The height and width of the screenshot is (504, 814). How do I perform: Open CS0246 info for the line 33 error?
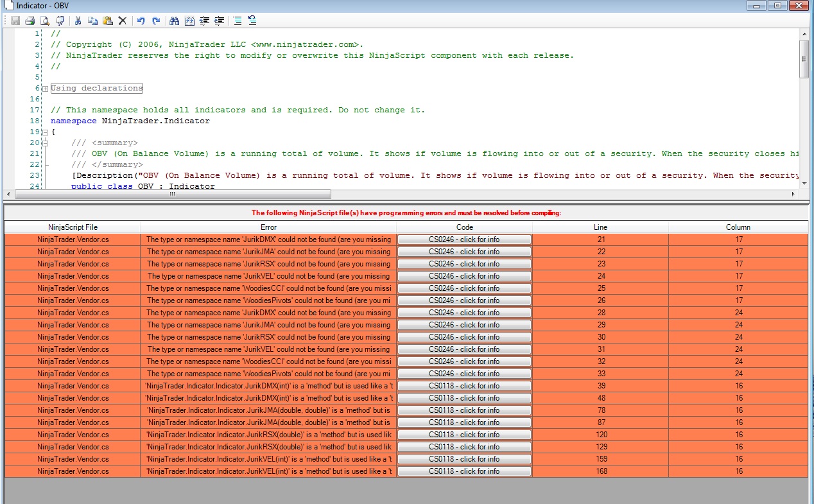(x=464, y=374)
